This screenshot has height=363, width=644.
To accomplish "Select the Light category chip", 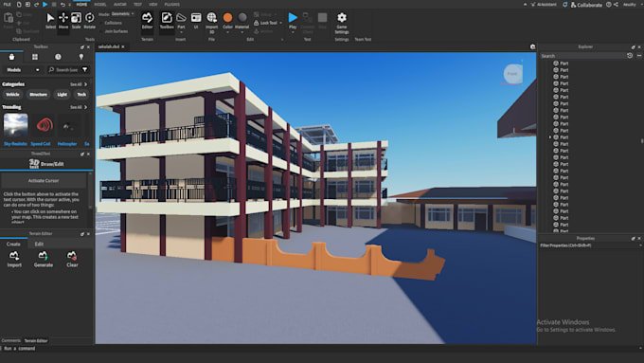I will coord(62,95).
